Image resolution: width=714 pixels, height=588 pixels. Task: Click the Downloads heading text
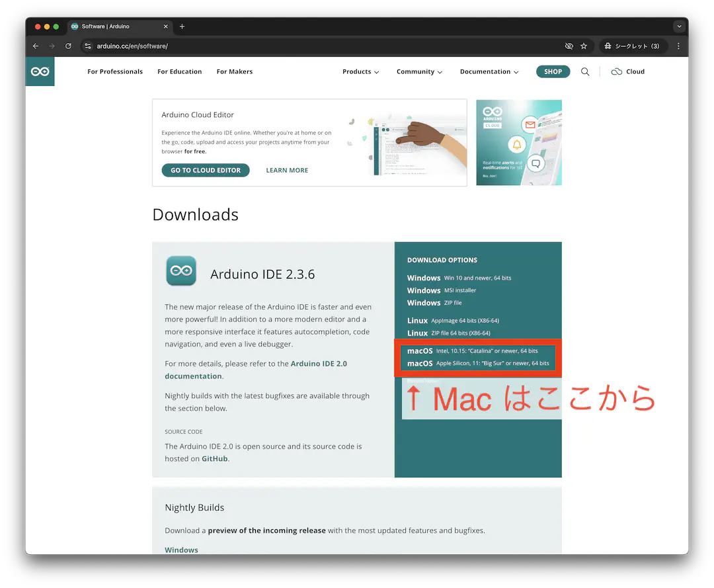pos(195,214)
